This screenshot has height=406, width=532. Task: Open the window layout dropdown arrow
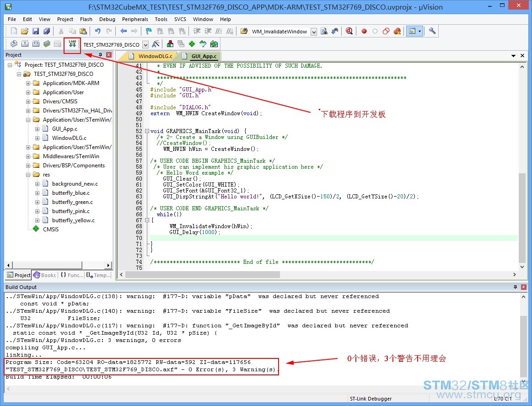419,31
